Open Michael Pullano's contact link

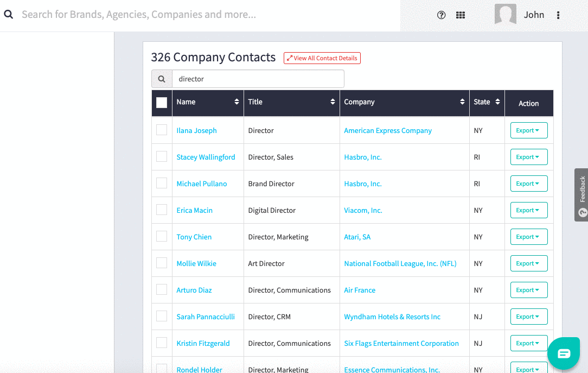pyautogui.click(x=202, y=184)
